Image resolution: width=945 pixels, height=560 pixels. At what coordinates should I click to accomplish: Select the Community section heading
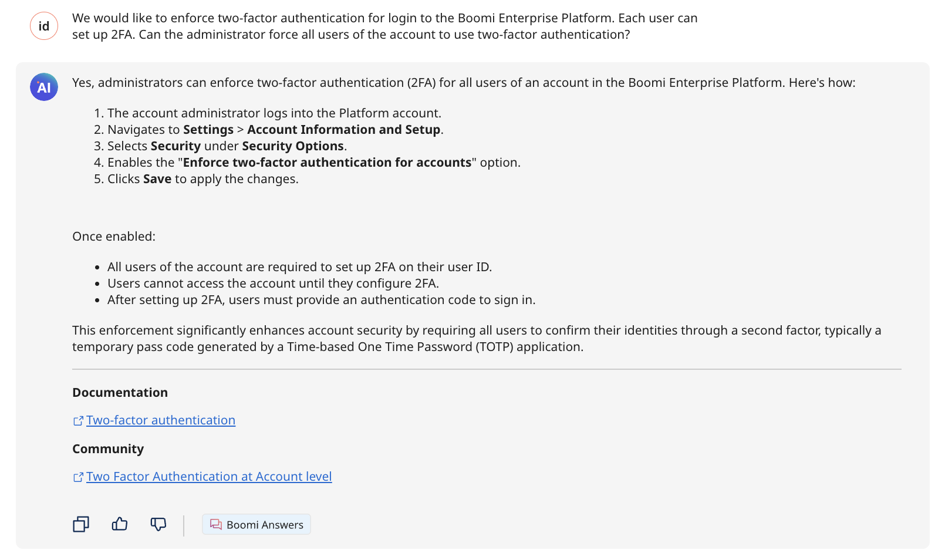[108, 448]
